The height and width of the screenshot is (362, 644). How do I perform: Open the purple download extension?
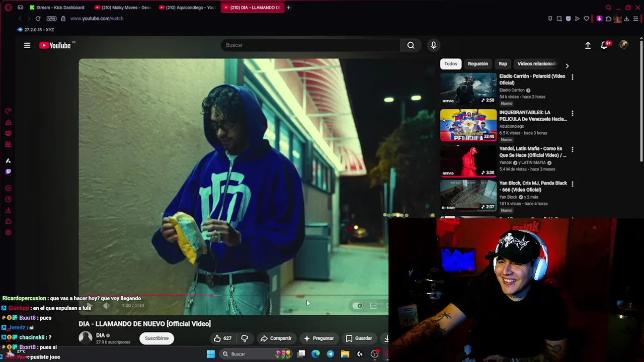(599, 19)
